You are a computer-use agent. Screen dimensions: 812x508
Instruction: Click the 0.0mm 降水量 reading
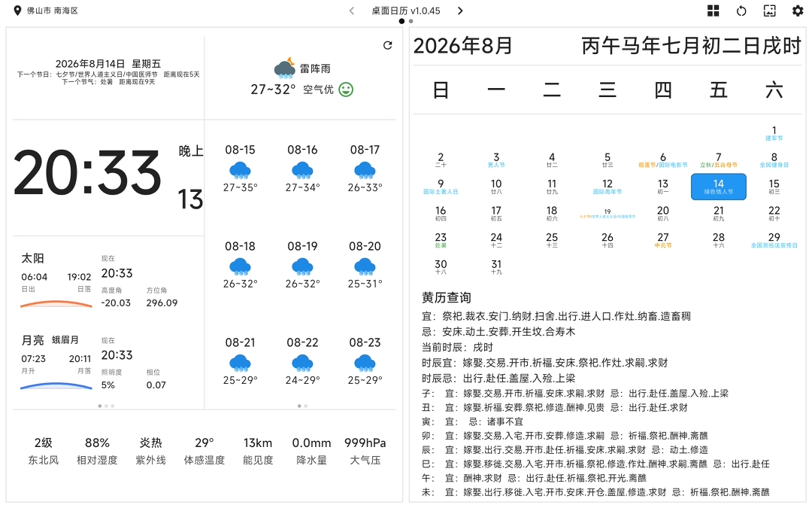[311, 451]
